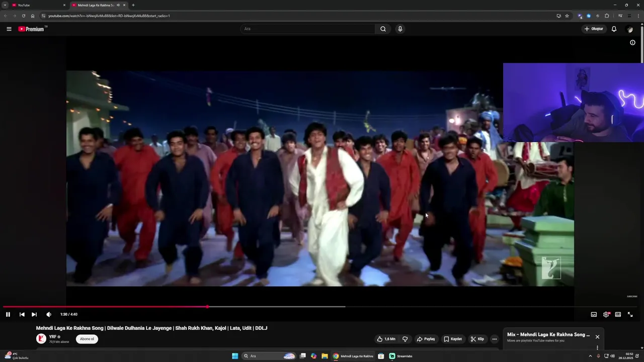Open Streamlabs from the taskbar
This screenshot has width=644, height=362.
tap(401, 356)
